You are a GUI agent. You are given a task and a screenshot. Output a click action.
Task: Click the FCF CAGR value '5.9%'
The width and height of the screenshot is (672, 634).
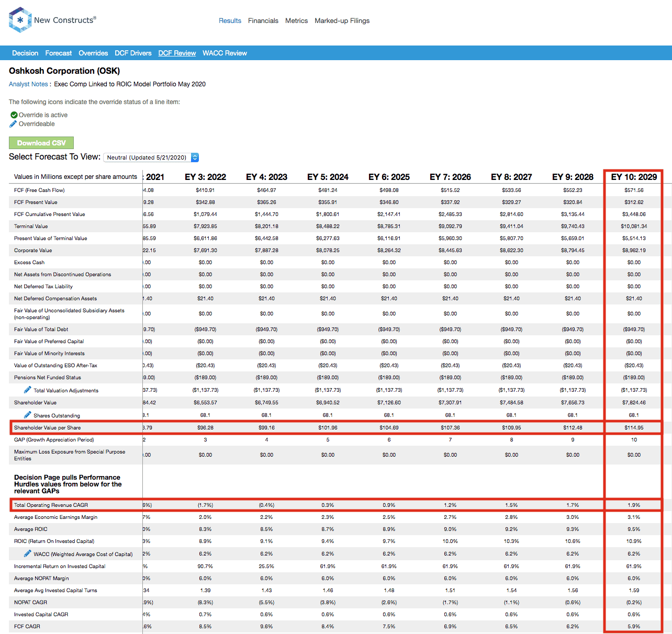[x=634, y=627]
